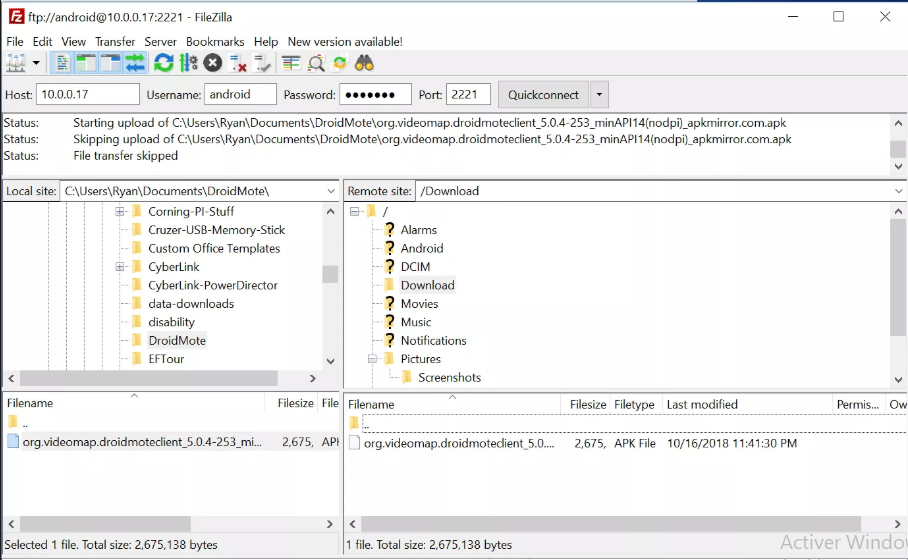The height and width of the screenshot is (560, 908).
Task: Select Custom Office Templates folder
Action: tap(214, 248)
